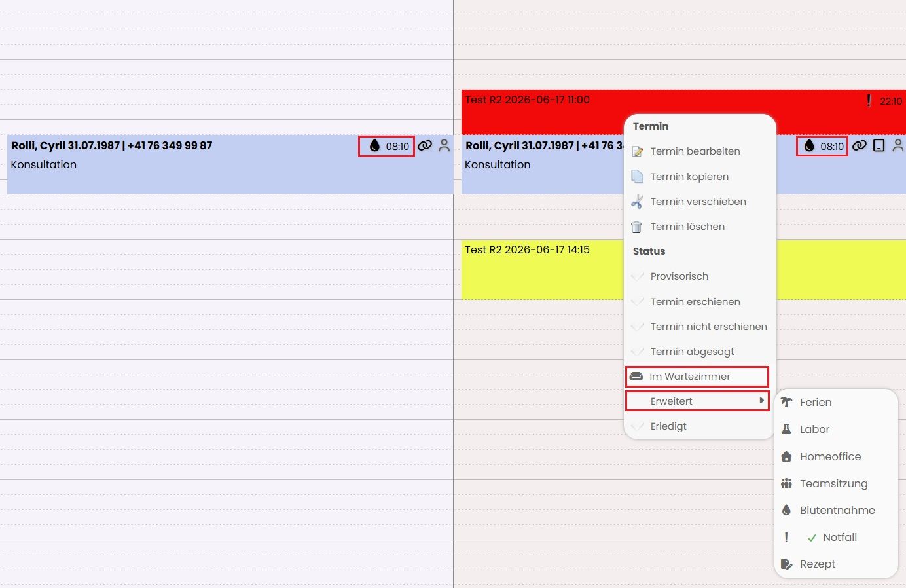Click the pencil icon next to Termin bearbeiten
The height and width of the screenshot is (588, 906).
coord(637,151)
